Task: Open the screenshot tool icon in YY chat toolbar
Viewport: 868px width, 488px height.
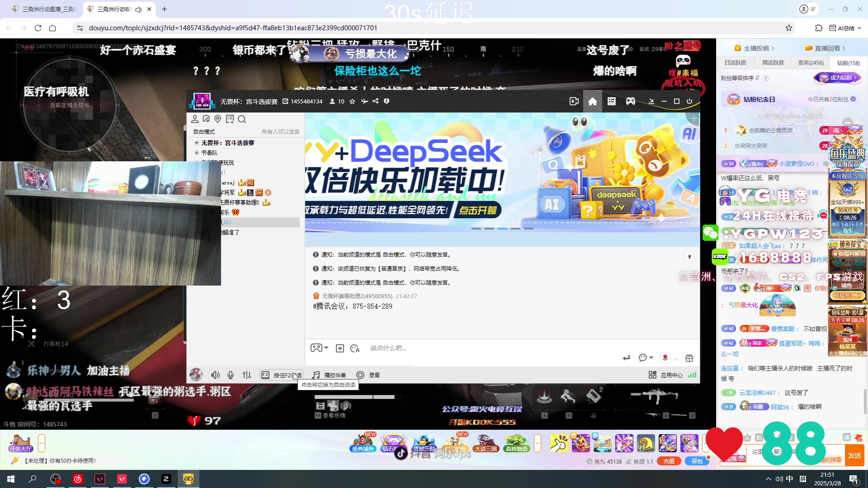Action: click(x=340, y=348)
